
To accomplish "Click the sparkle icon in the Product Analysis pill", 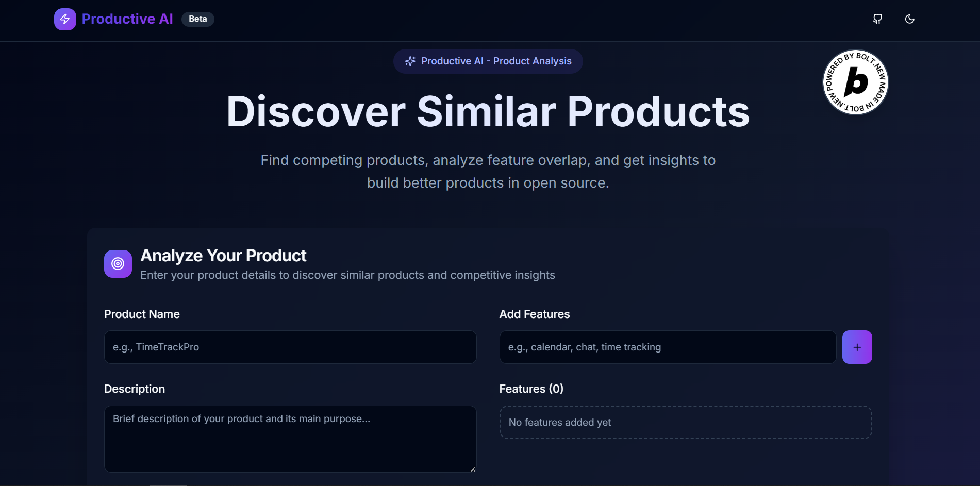I will [410, 61].
